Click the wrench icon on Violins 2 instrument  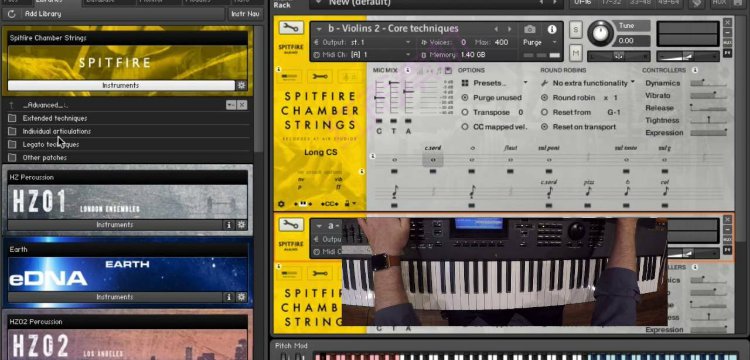(291, 28)
